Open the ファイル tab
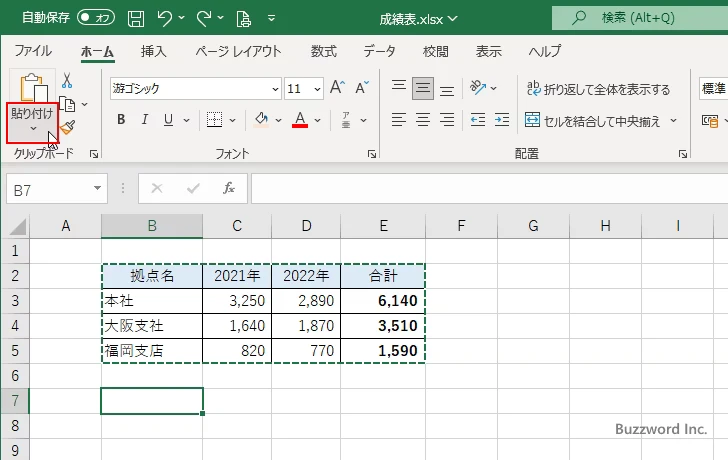Viewport: 728px width, 460px height. [33, 51]
